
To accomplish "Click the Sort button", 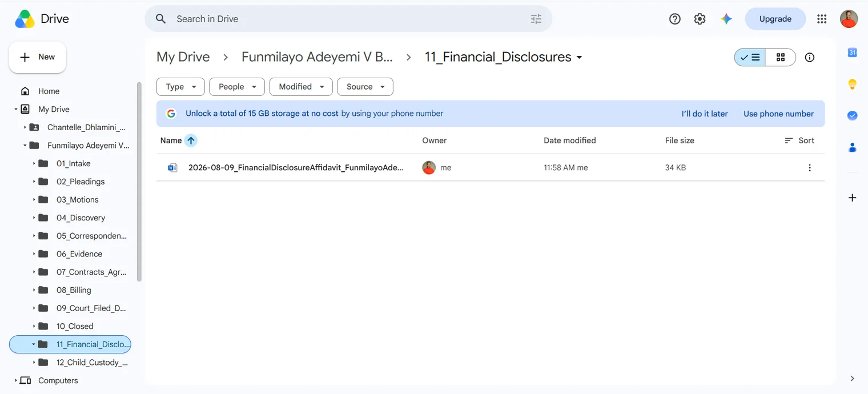I will (x=799, y=140).
